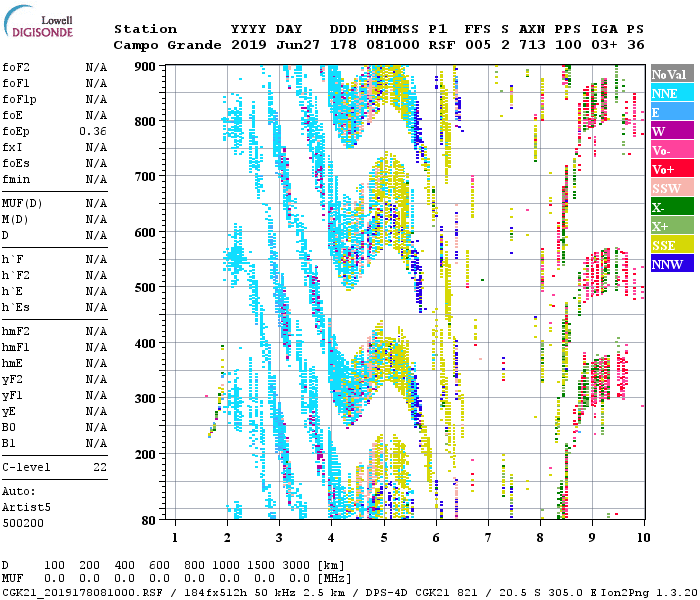The width and height of the screenshot is (700, 600).
Task: Click the time value 081000
Action: [x=392, y=45]
